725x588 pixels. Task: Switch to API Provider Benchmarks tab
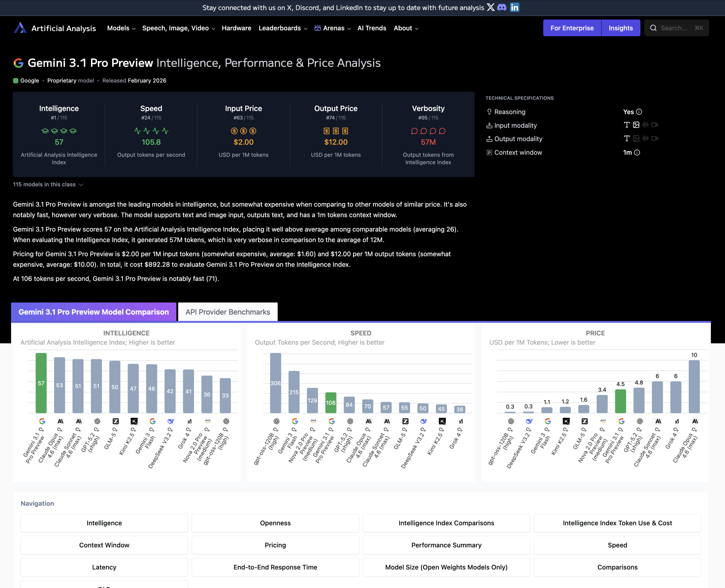point(228,312)
